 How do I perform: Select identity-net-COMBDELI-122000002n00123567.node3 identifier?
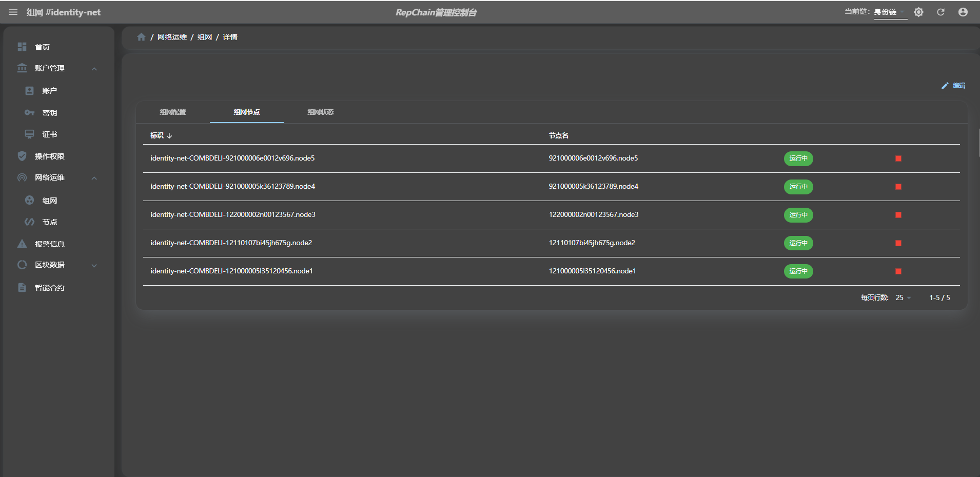(x=233, y=214)
